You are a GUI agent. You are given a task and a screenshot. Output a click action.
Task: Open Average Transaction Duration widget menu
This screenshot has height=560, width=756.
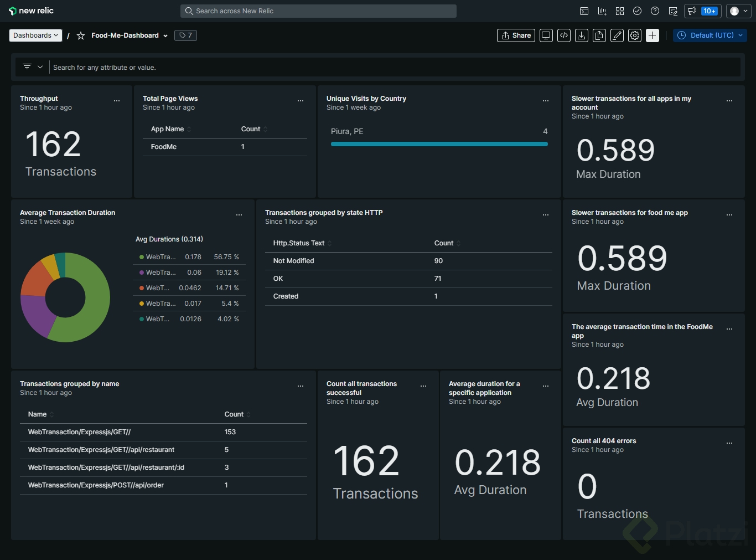point(239,215)
